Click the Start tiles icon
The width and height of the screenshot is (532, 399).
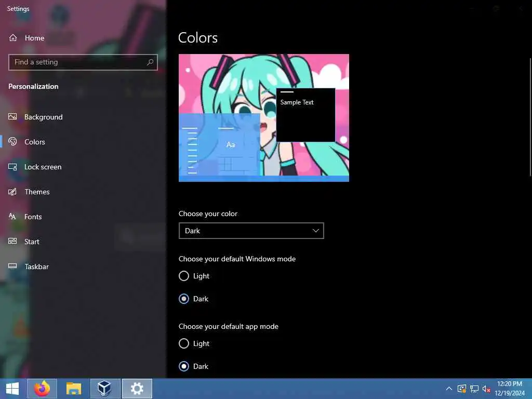coord(12,241)
